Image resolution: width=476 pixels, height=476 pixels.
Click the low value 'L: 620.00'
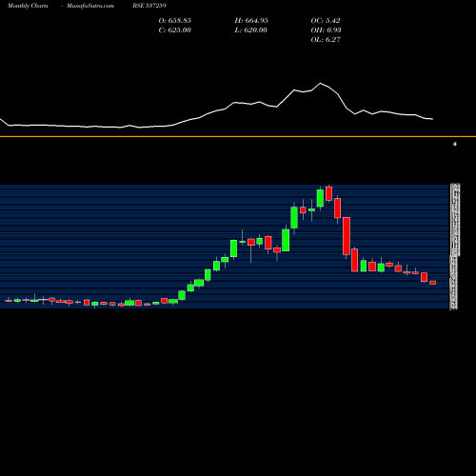[x=251, y=30]
